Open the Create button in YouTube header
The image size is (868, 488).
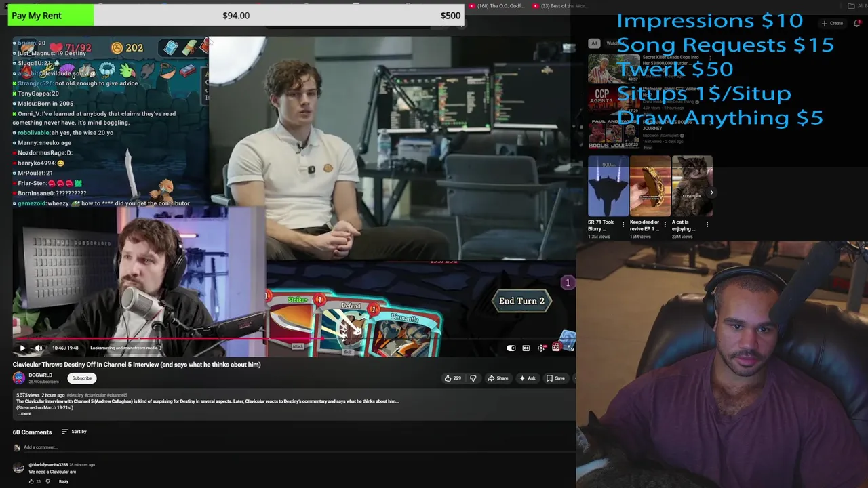click(833, 23)
